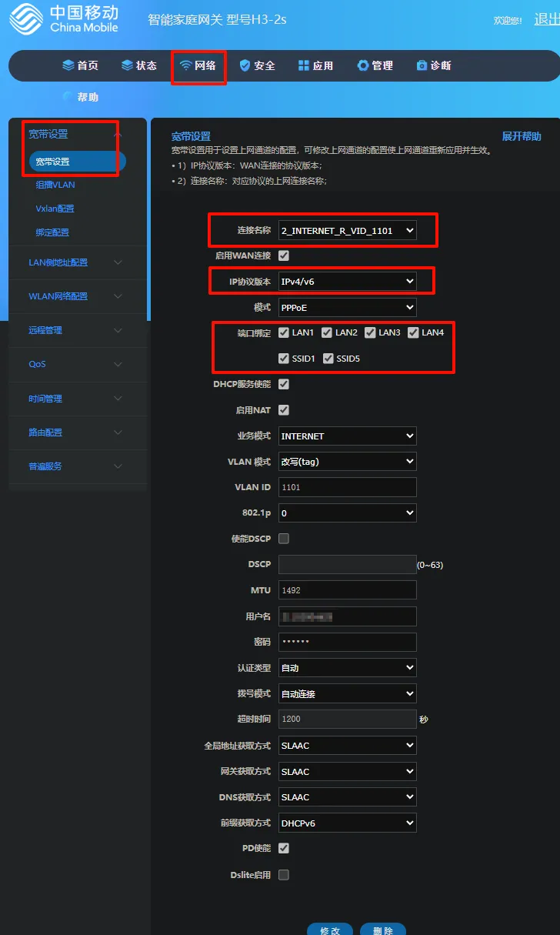Select Vxlan配置 in the sidebar
Image resolution: width=560 pixels, height=935 pixels.
(x=55, y=209)
